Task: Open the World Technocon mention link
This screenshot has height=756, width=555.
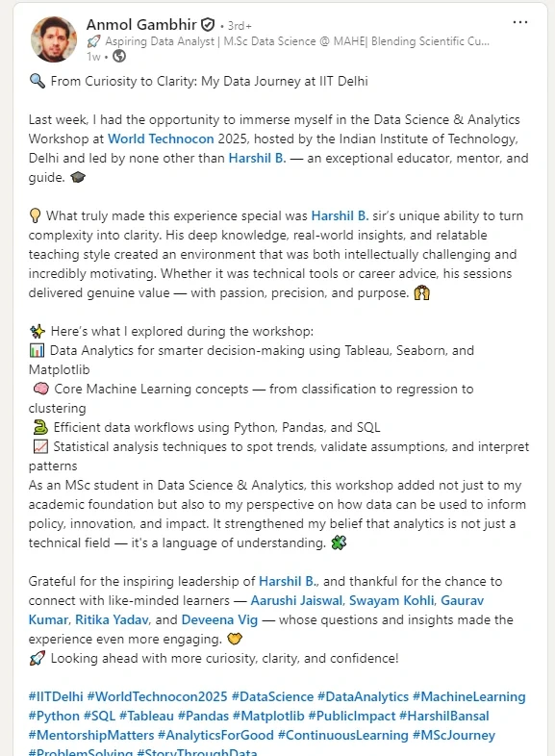Action: [161, 139]
